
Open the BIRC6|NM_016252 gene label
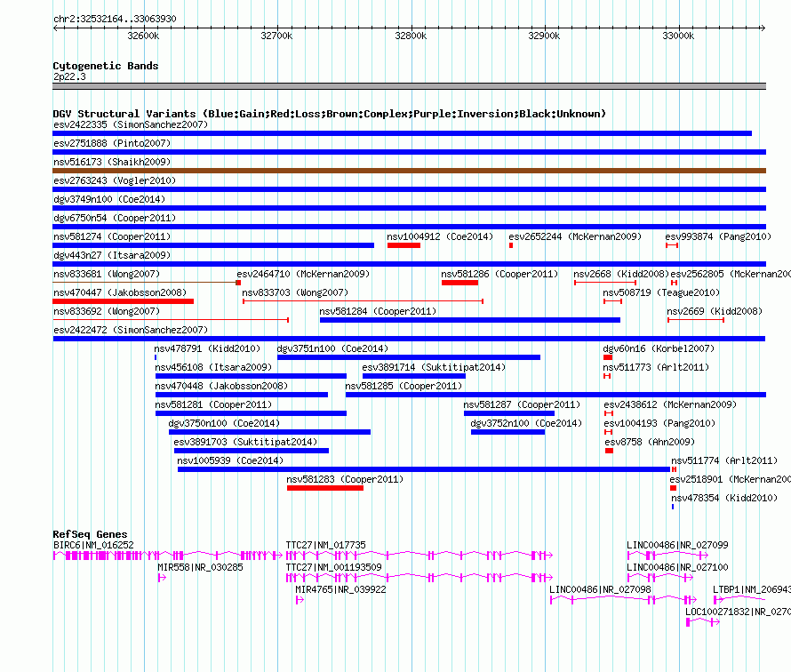(x=93, y=545)
